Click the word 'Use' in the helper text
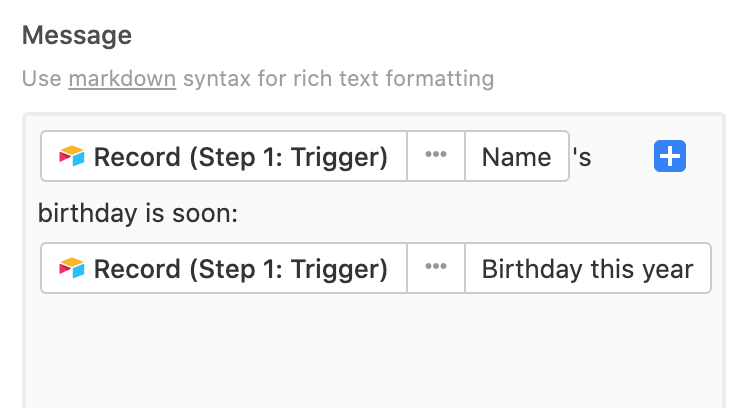748x408 pixels. click(x=42, y=79)
